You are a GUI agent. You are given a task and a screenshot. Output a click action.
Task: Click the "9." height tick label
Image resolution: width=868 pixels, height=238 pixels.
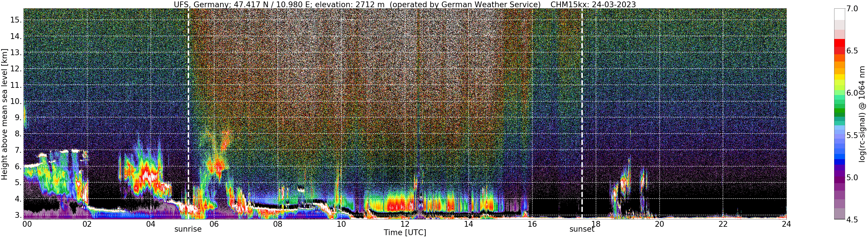[x=18, y=118]
